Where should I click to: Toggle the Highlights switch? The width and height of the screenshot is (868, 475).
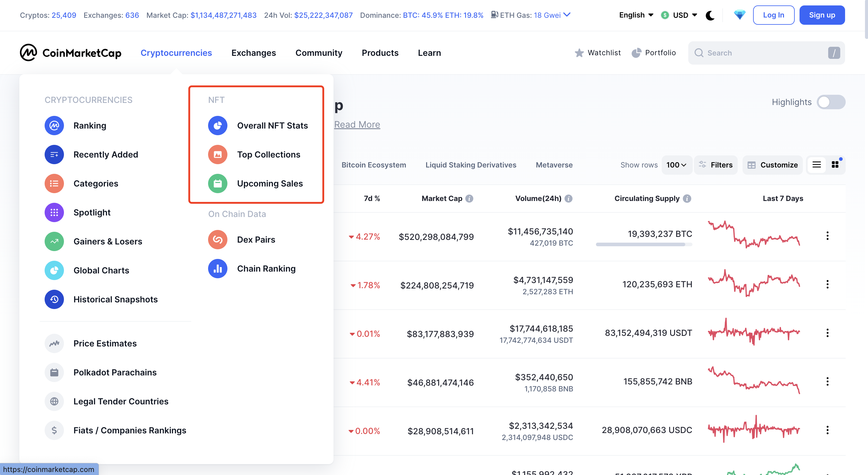[x=831, y=102]
